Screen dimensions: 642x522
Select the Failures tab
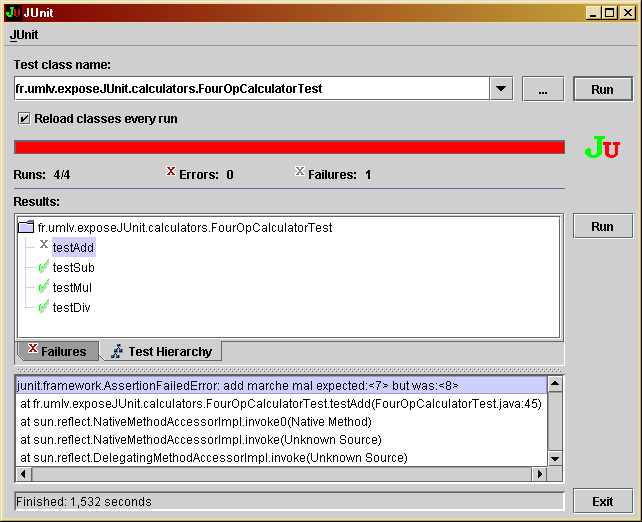(x=58, y=351)
